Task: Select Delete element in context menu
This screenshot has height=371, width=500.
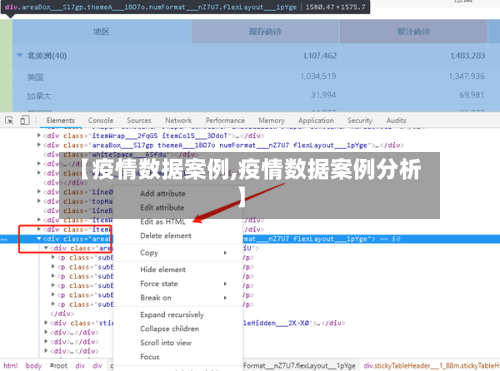Action: tap(166, 236)
